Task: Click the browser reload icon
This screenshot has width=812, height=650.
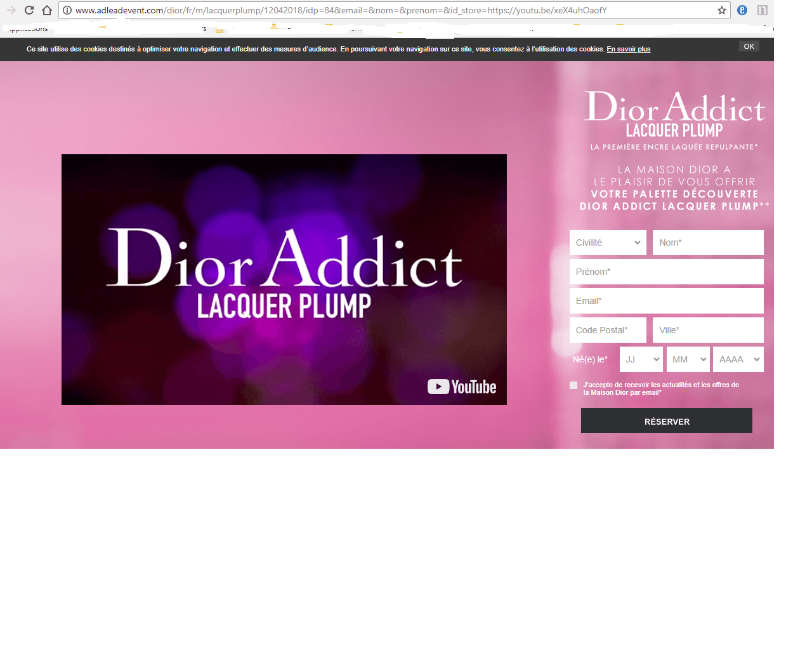Action: click(29, 10)
